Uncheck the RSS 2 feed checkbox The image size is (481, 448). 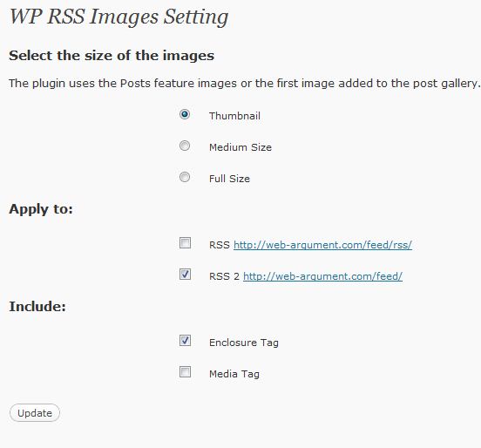coord(185,274)
